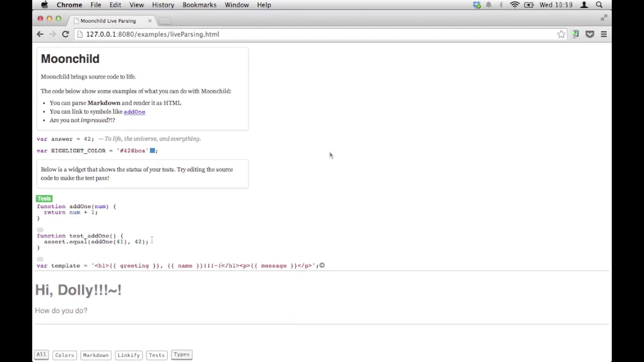Click the Pocket extension icon

[590, 34]
